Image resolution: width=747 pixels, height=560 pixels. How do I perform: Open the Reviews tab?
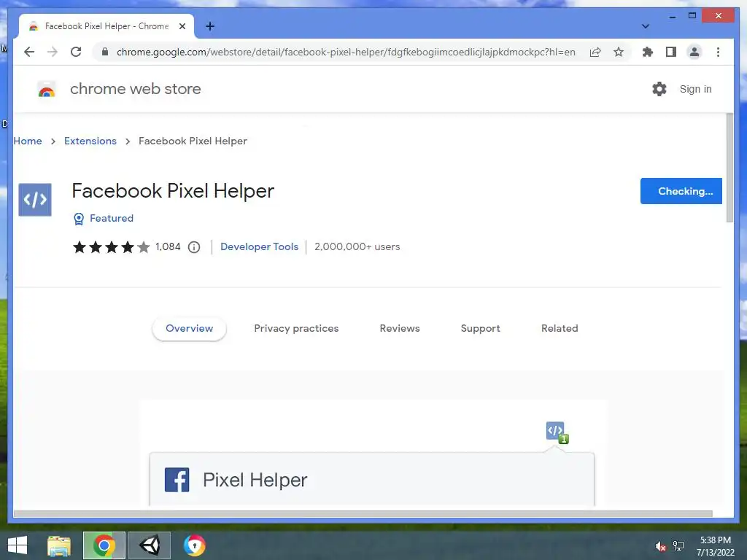click(400, 329)
